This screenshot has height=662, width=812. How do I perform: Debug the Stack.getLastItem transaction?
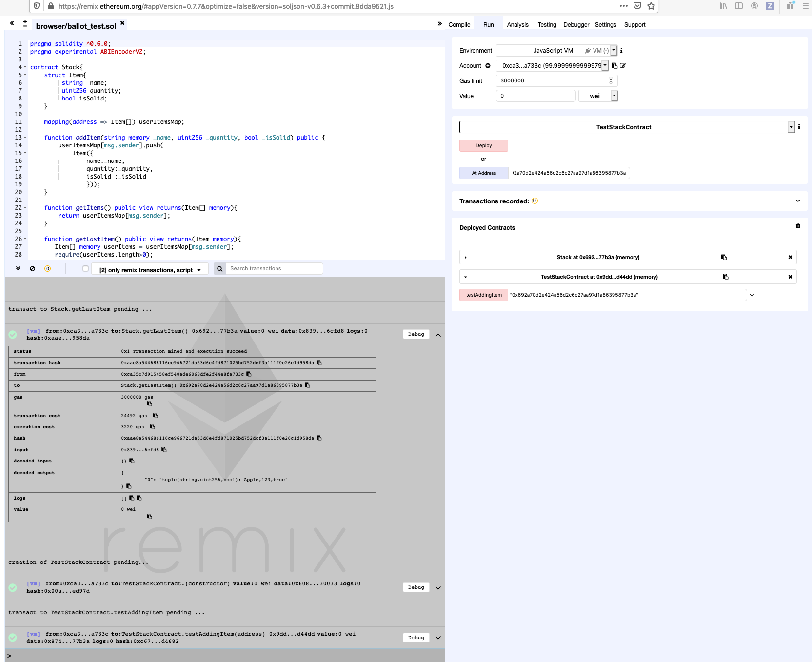point(416,334)
